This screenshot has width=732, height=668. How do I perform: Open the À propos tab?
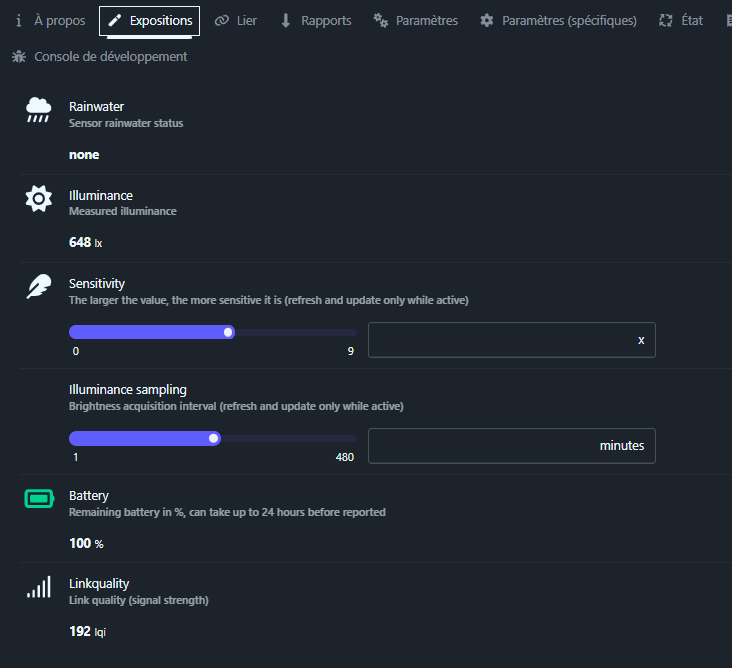coord(50,21)
